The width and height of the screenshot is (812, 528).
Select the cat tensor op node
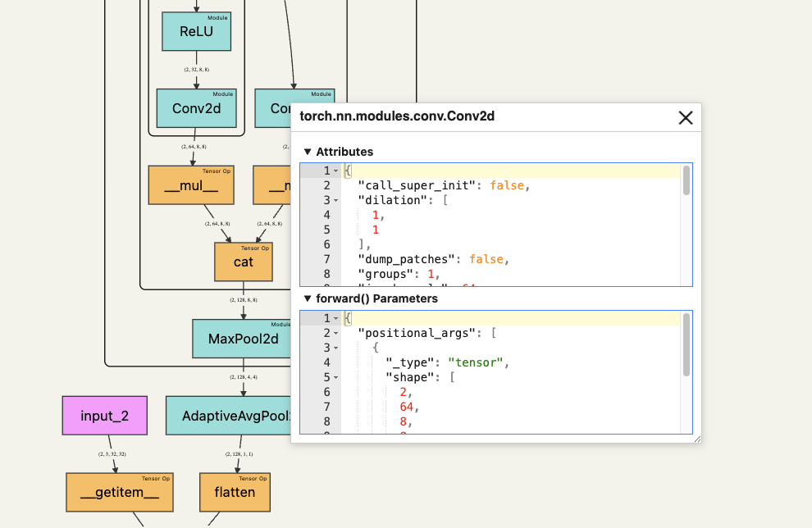244,262
